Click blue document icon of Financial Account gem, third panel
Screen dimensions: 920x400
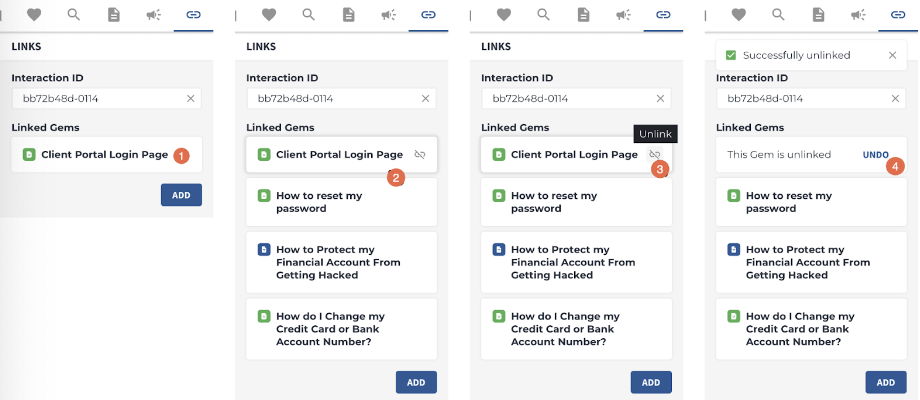pyautogui.click(x=499, y=250)
